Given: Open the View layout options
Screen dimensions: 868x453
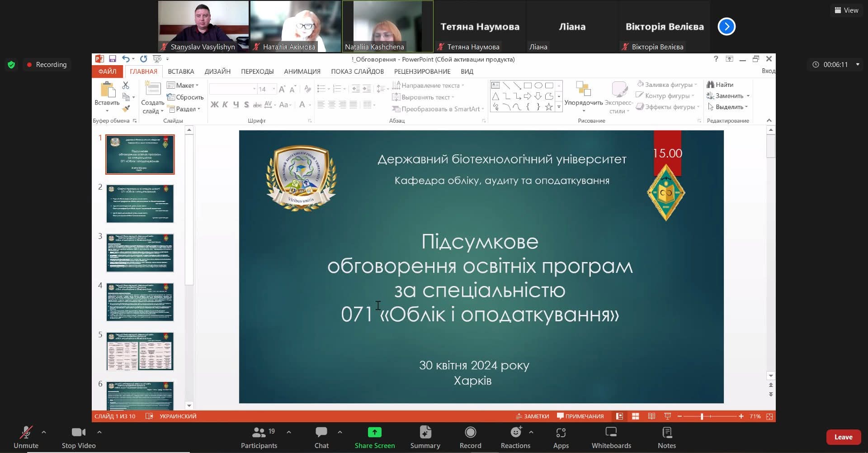Looking at the screenshot, I should point(846,10).
